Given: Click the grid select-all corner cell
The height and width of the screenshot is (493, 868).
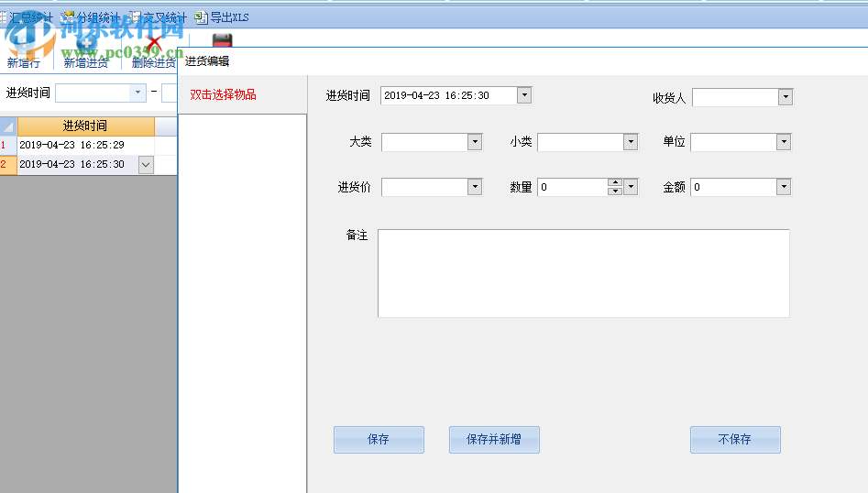Looking at the screenshot, I should [8, 126].
